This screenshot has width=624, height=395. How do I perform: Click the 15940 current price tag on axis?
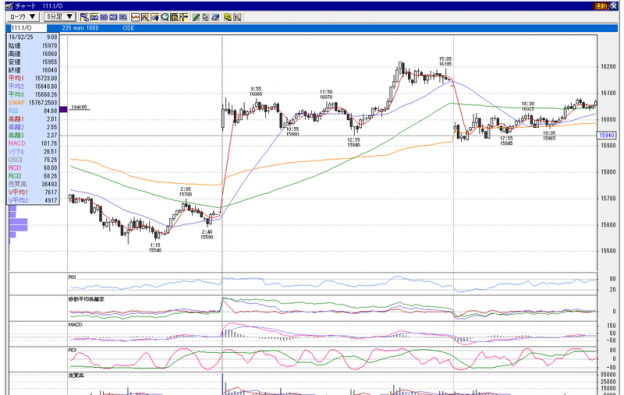coord(606,135)
